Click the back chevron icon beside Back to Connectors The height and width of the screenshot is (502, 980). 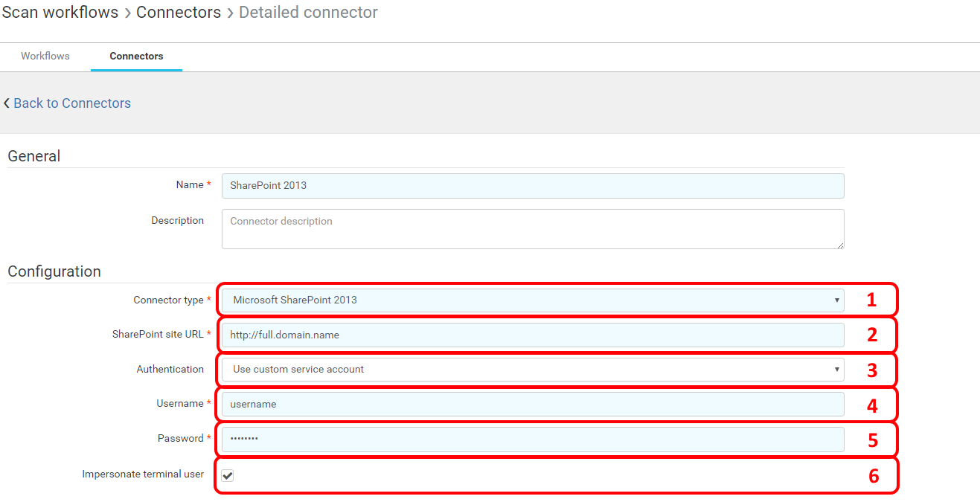pyautogui.click(x=7, y=103)
